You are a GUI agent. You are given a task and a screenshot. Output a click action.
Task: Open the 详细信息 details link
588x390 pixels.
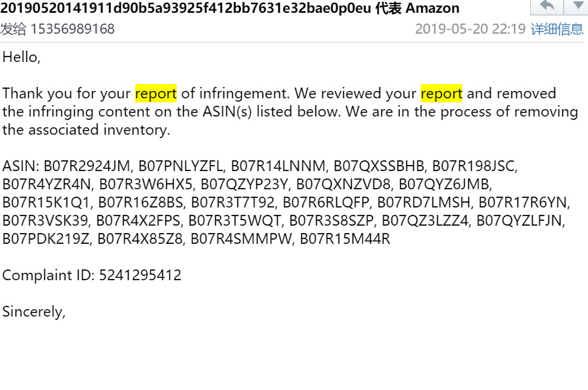pos(557,29)
